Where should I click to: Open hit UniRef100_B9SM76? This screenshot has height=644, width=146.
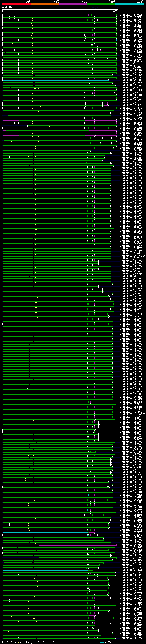coord(131,120)
